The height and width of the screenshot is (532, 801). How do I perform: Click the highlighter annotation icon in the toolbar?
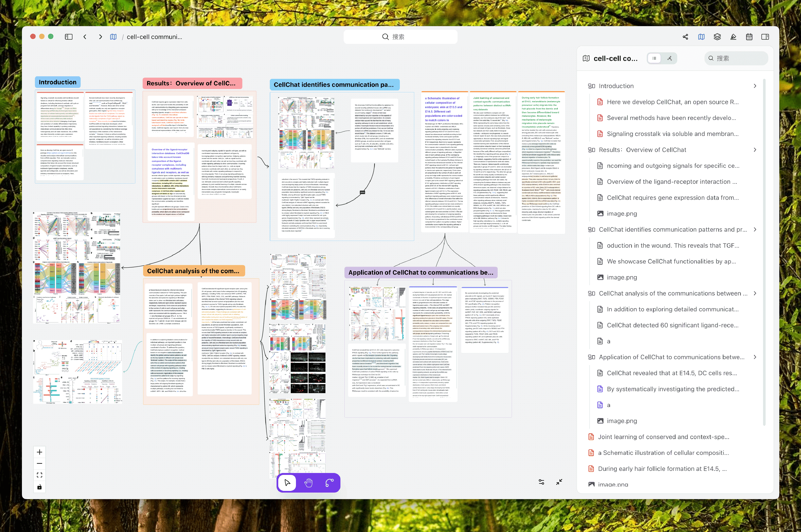coord(733,37)
